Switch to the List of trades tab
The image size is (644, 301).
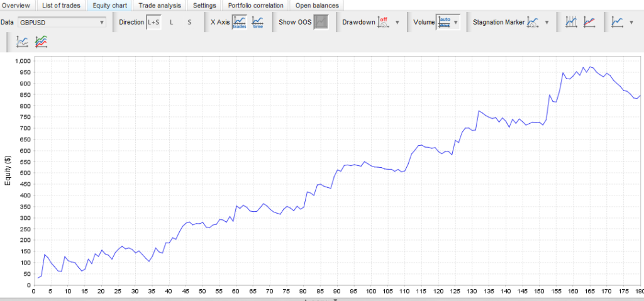tap(62, 5)
